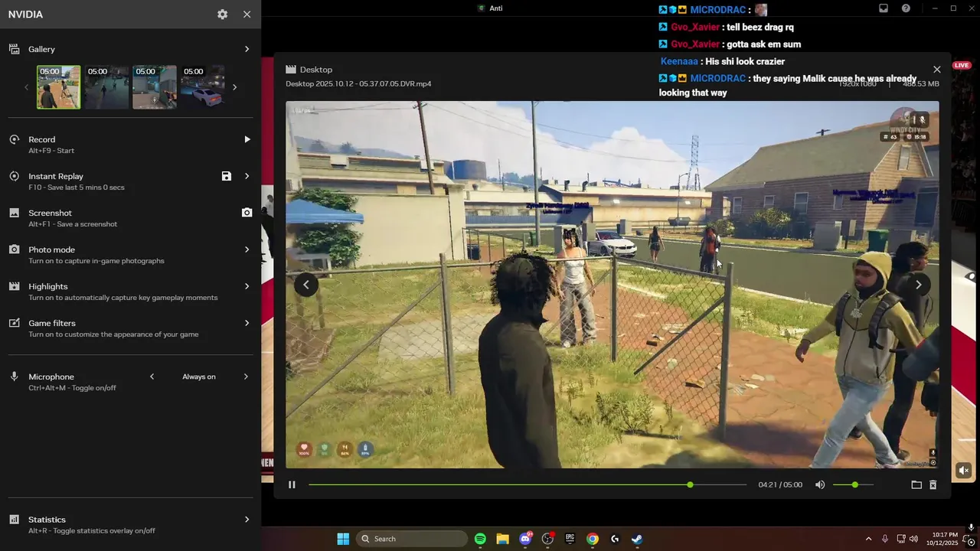Expand Game filters chevron

coord(247,323)
